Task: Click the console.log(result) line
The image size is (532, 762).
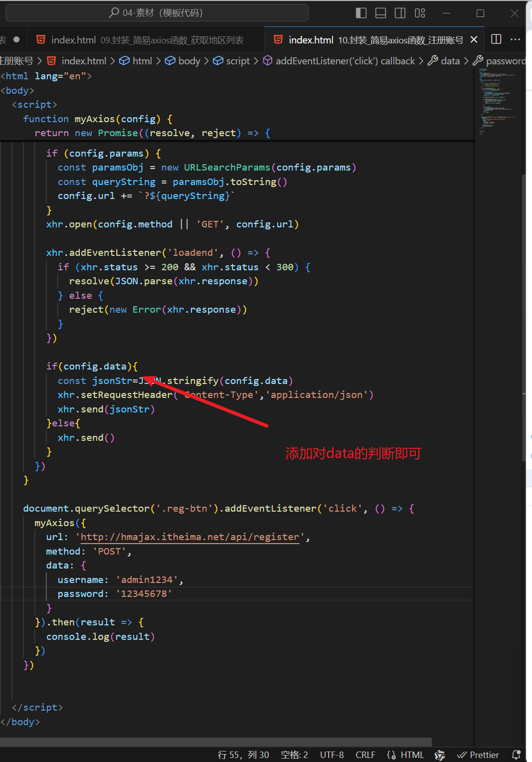Action: pyautogui.click(x=101, y=636)
